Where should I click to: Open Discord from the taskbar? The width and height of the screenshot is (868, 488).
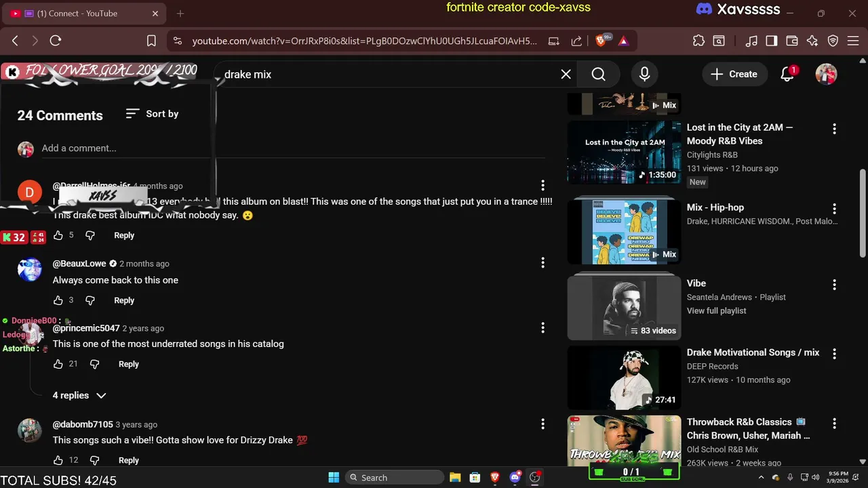515,477
